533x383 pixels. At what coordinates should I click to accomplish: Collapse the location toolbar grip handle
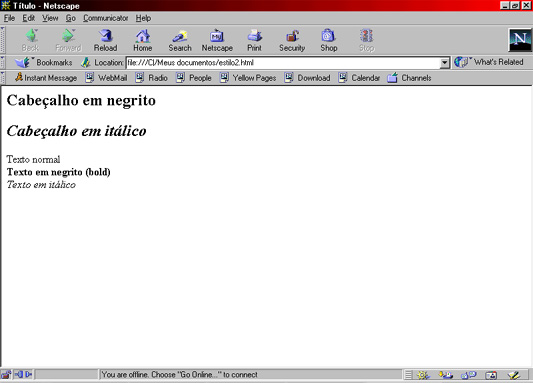click(x=3, y=63)
